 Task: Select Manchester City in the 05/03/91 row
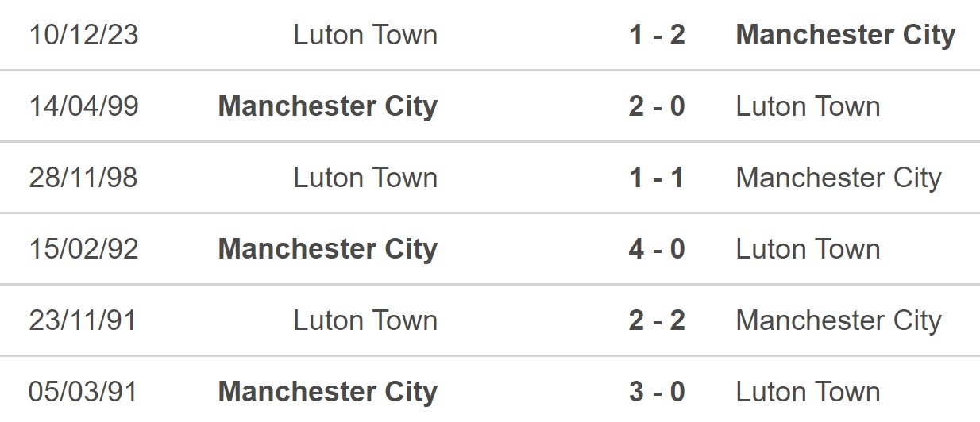(328, 393)
